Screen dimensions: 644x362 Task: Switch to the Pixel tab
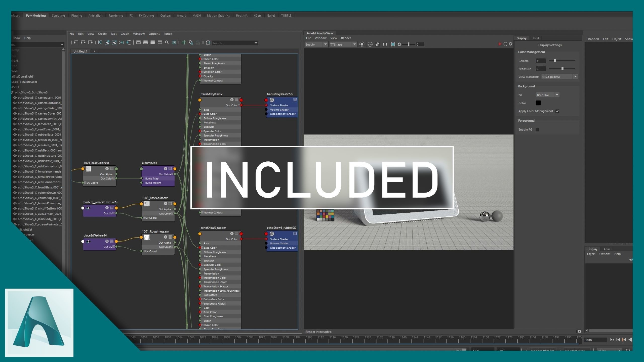point(536,38)
